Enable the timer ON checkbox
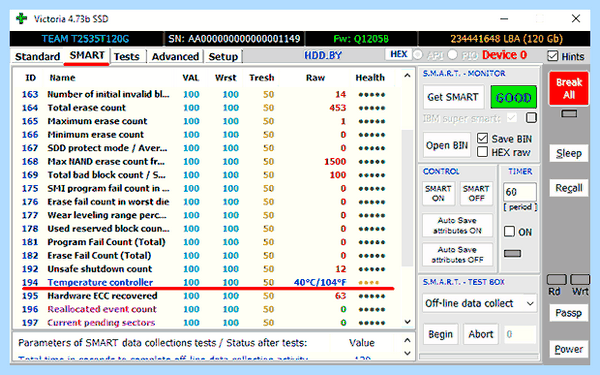This screenshot has height=375, width=600. [509, 232]
